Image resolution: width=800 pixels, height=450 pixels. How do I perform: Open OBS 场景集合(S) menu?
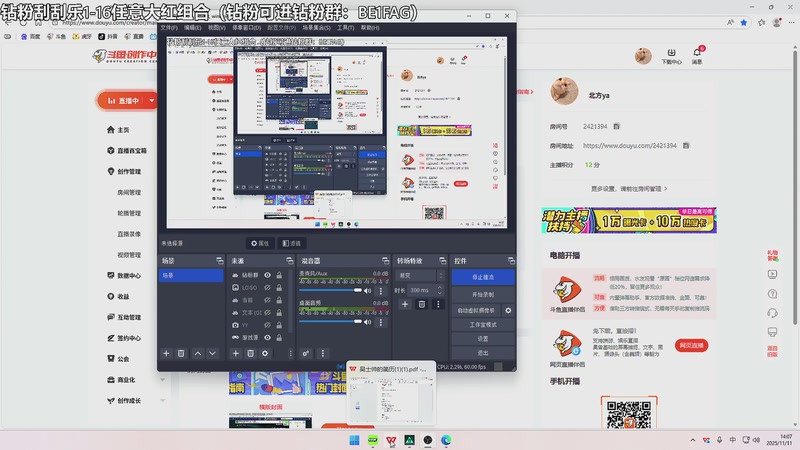[x=316, y=28]
